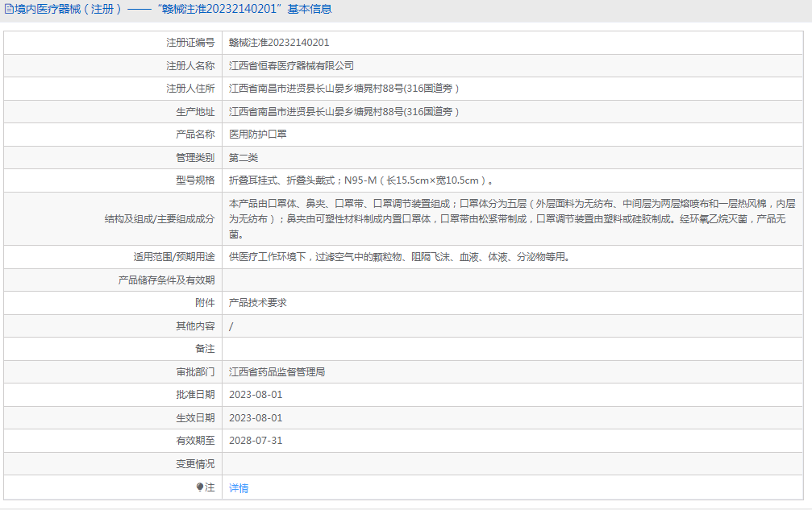This screenshot has width=812, height=510.
Task: Open the 详情 link
Action: pos(239,487)
